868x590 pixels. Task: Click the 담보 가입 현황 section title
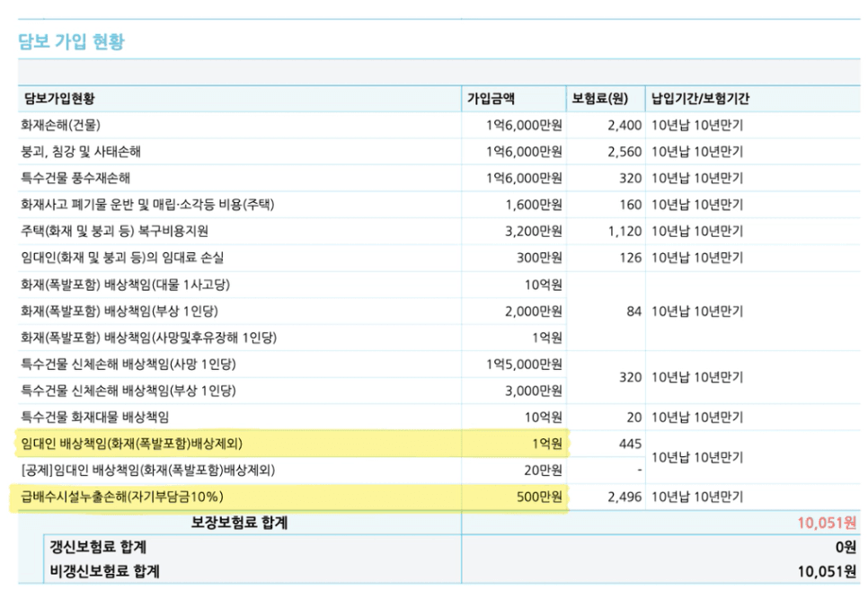[72, 41]
